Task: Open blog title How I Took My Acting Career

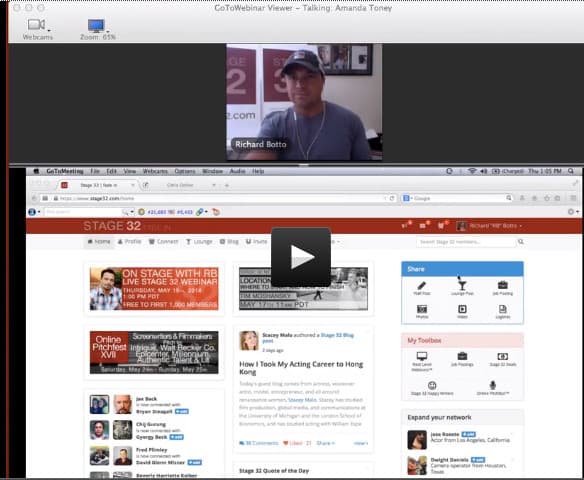Action: pyautogui.click(x=301, y=368)
